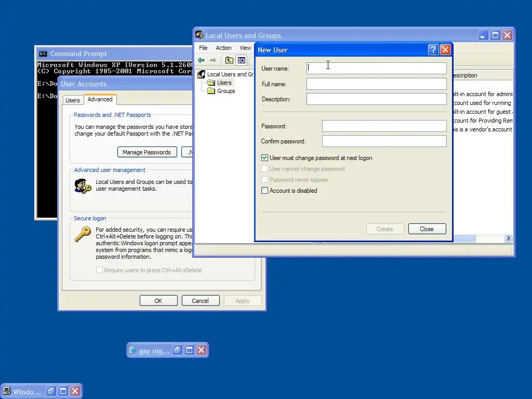Click the users with key icon in Advanced user management
This screenshot has height=399, width=532.
click(83, 186)
